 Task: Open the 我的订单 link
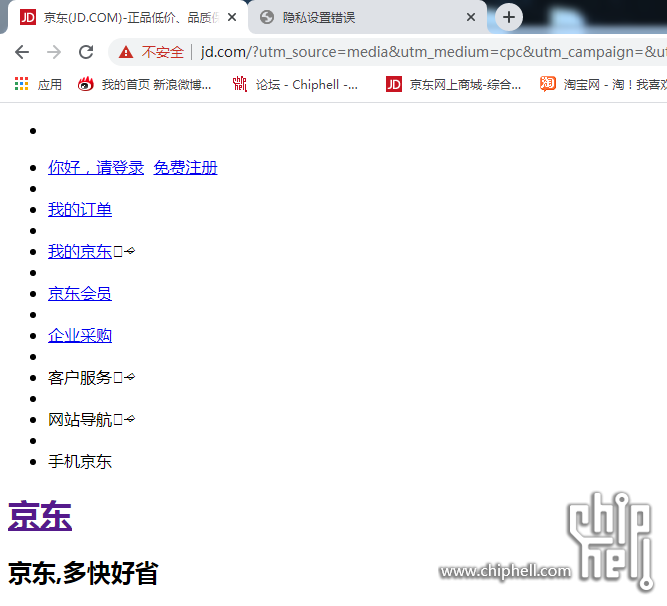80,210
